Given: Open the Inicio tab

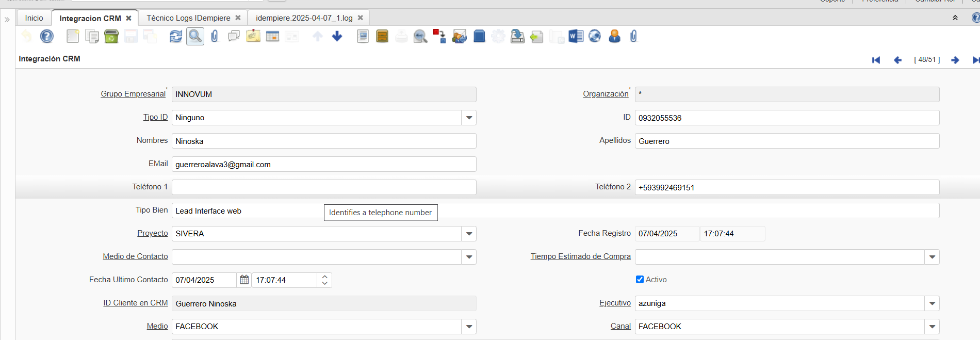Looking at the screenshot, I should tap(34, 18).
